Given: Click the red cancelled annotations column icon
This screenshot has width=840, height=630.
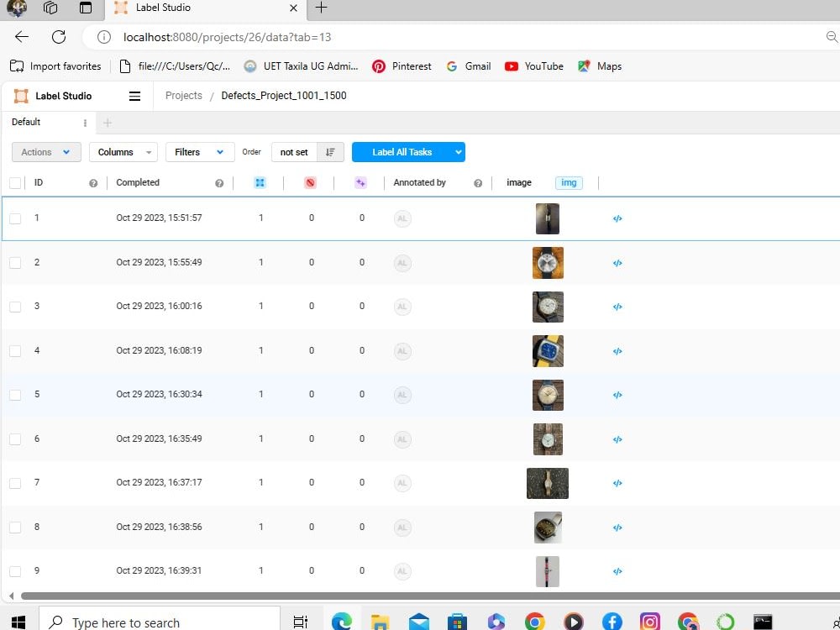Looking at the screenshot, I should point(310,182).
